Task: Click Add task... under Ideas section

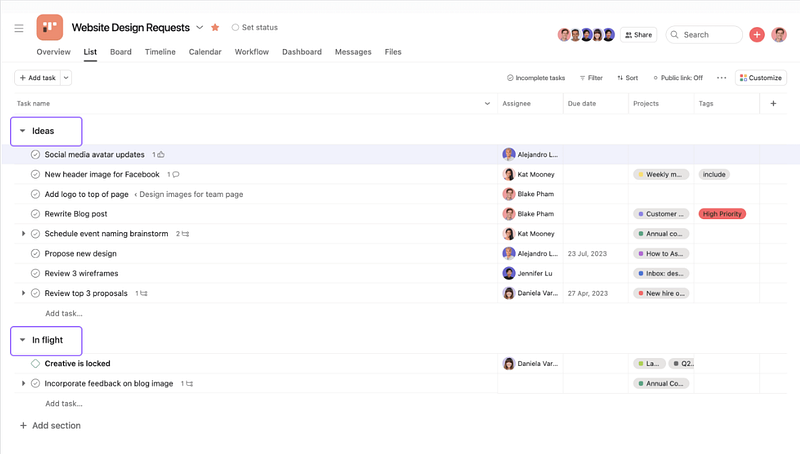Action: coord(64,313)
